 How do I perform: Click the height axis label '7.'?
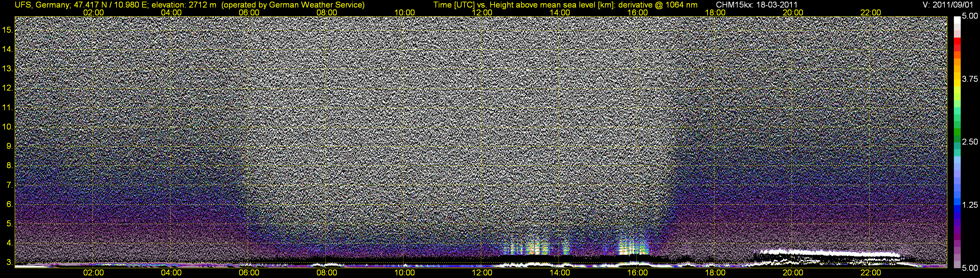(9, 185)
